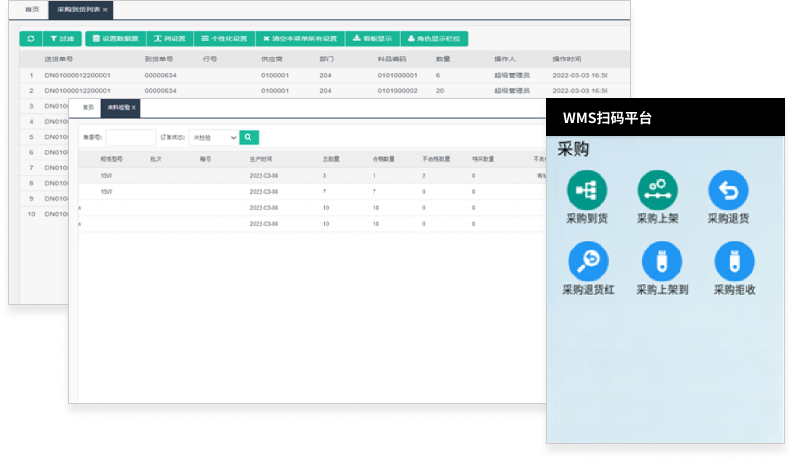The image size is (793, 460).
Task: Click the 单据号 input field
Action: (x=130, y=137)
